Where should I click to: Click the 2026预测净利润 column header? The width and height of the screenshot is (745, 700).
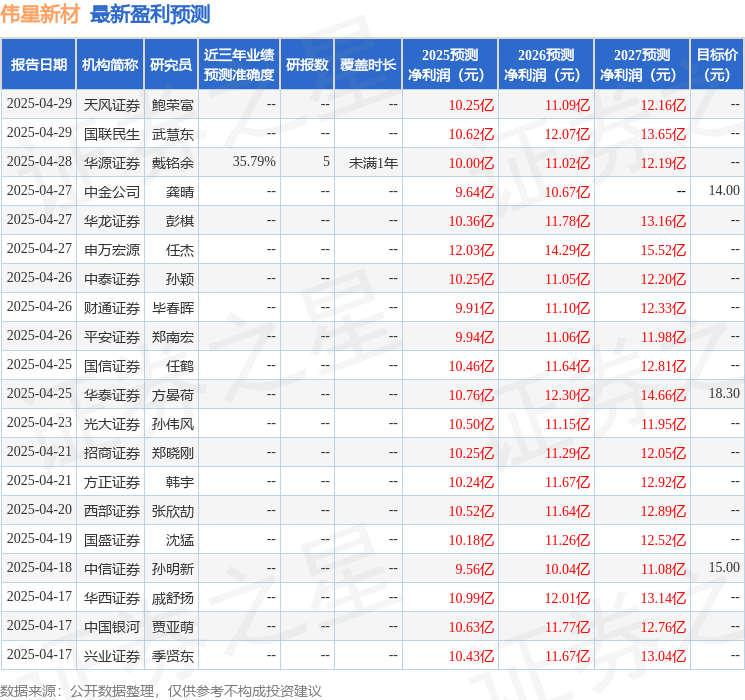[546, 65]
